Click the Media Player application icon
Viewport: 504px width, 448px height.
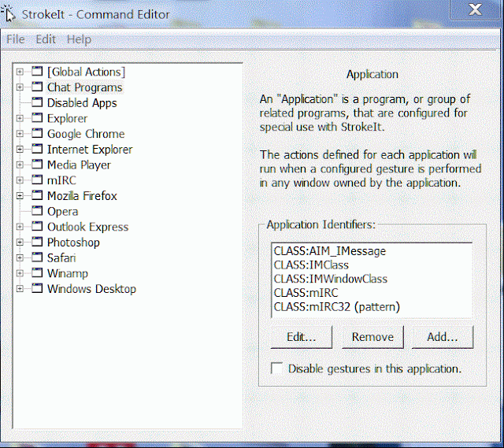[37, 164]
